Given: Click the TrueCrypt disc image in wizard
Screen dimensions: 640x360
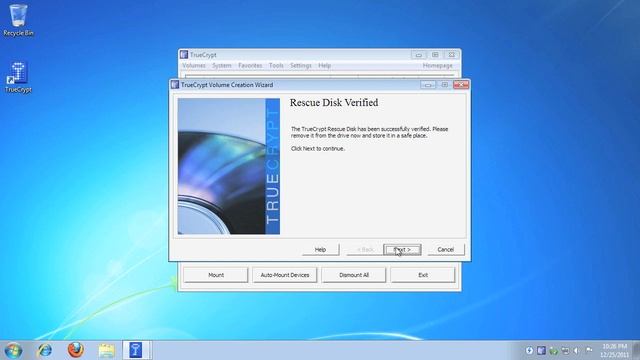Looking at the screenshot, I should [229, 166].
